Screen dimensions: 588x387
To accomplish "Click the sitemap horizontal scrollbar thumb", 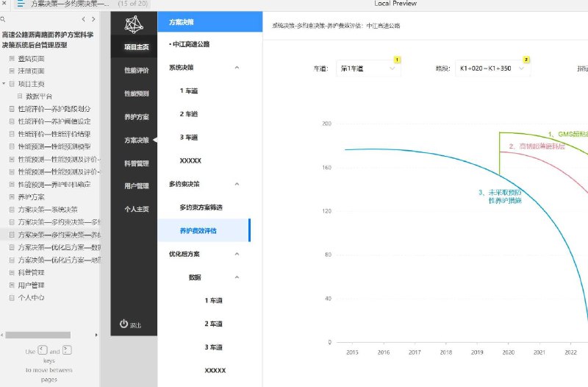I will (x=38, y=335).
